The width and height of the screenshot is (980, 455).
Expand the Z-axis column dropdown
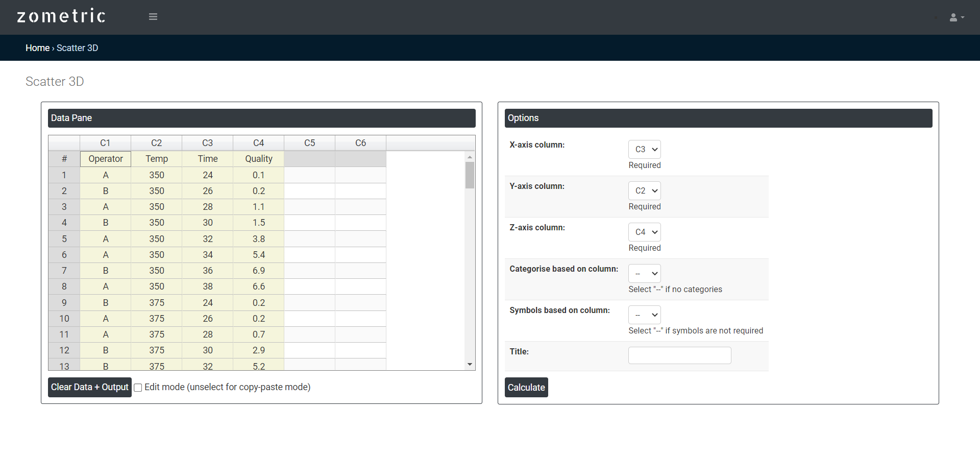click(x=644, y=232)
